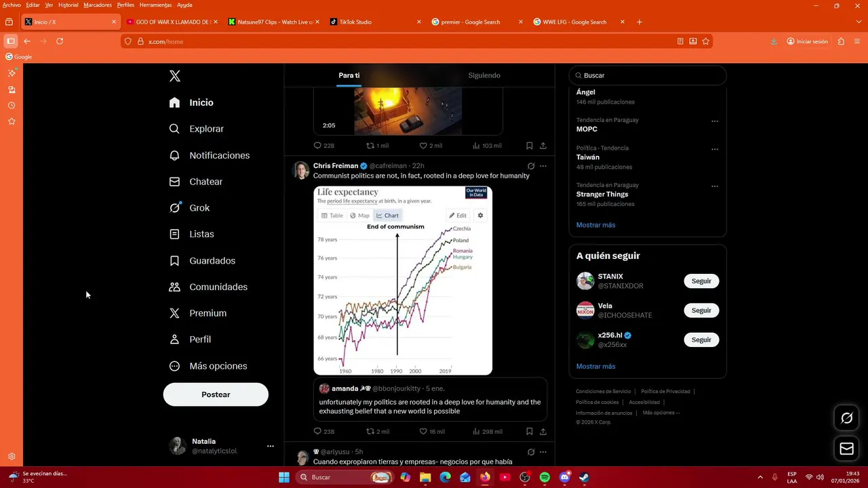Click Mostrar más under trends
The width and height of the screenshot is (868, 488).
(x=596, y=225)
